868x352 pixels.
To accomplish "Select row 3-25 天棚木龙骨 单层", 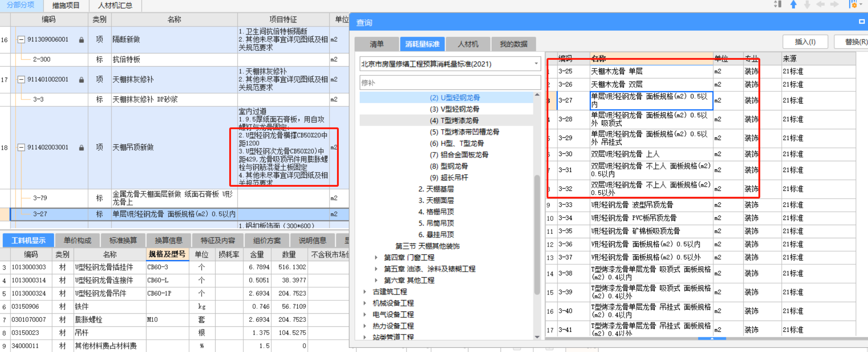I will (x=701, y=71).
